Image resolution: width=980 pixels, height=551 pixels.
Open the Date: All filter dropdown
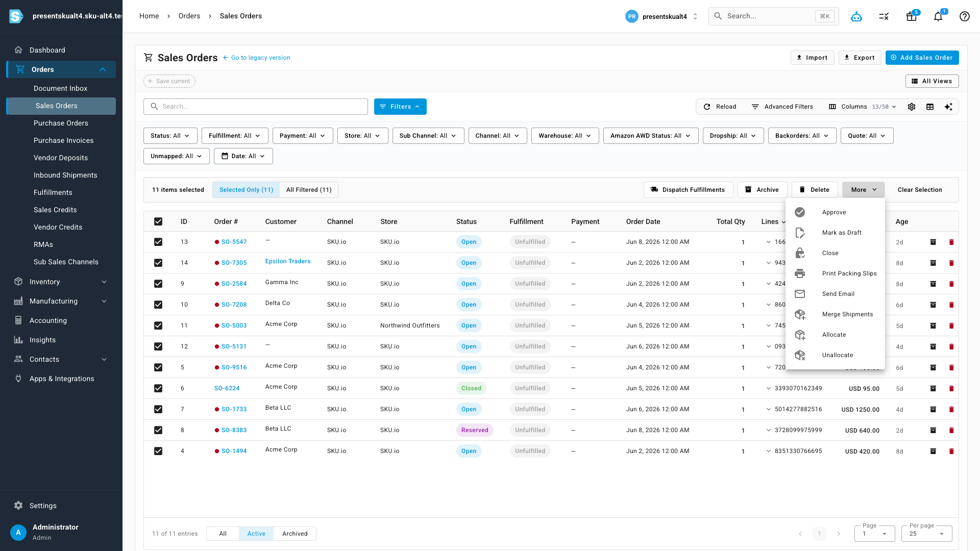[243, 156]
